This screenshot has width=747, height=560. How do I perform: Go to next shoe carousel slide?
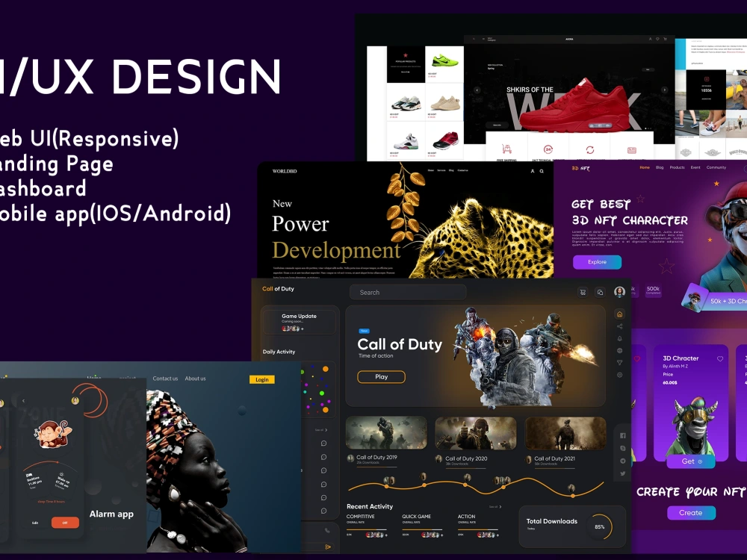(x=665, y=90)
